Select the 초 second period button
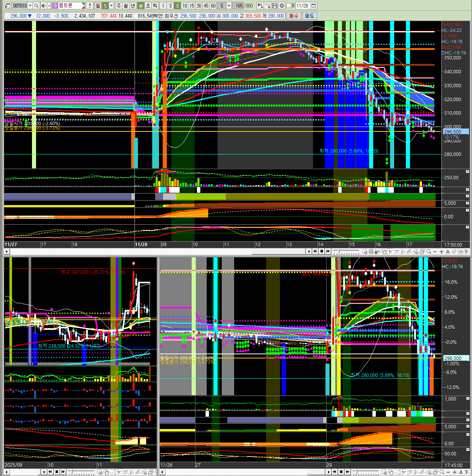Viewport: 472px width, 476px height. (148, 6)
